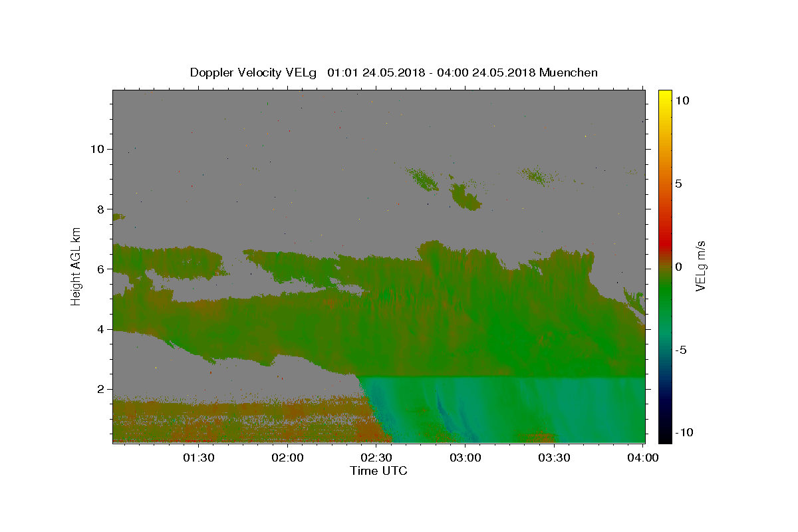Click the 'Muenchen' word in the title

tap(569, 72)
